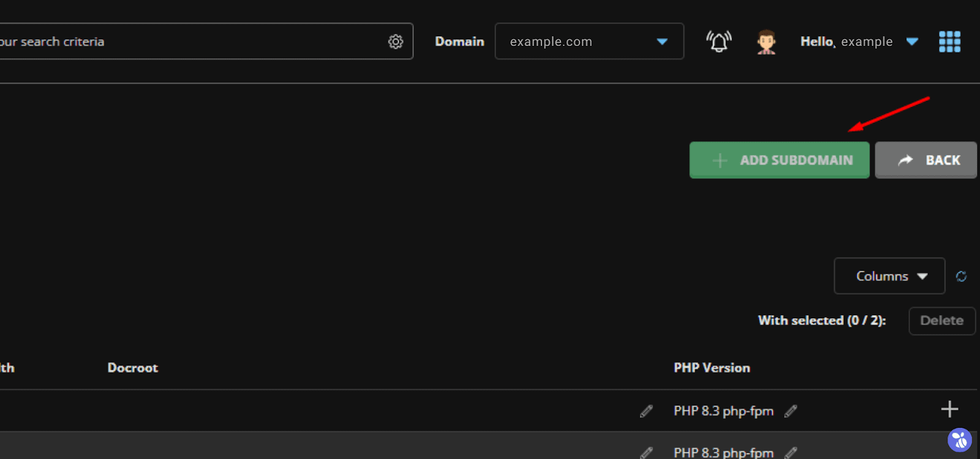Image resolution: width=980 pixels, height=459 pixels.
Task: Open search settings gear icon
Action: (396, 42)
